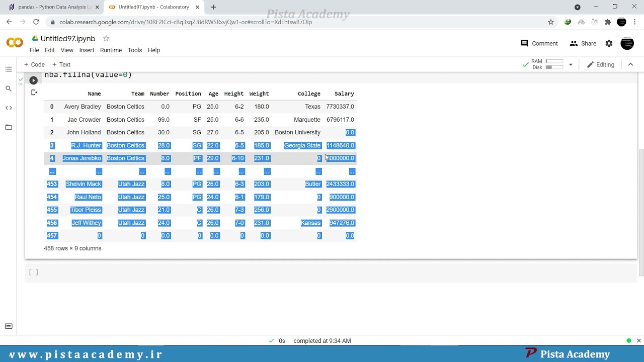
Task: Expand the RAM and Disk resources dropdown
Action: tap(571, 64)
